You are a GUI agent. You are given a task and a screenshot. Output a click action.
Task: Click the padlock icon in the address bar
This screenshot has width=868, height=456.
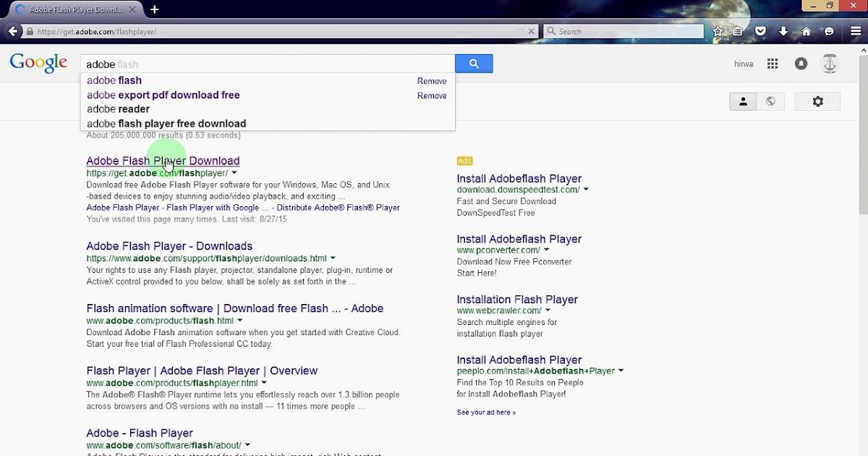click(30, 32)
